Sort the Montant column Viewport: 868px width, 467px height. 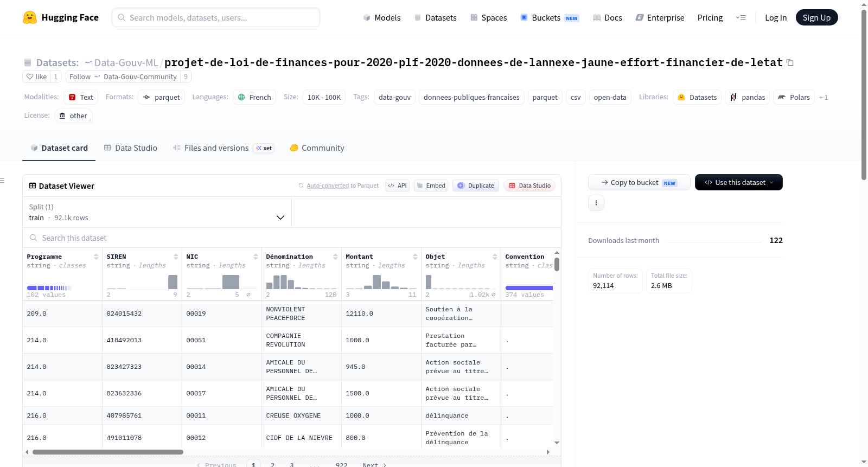coord(415,257)
